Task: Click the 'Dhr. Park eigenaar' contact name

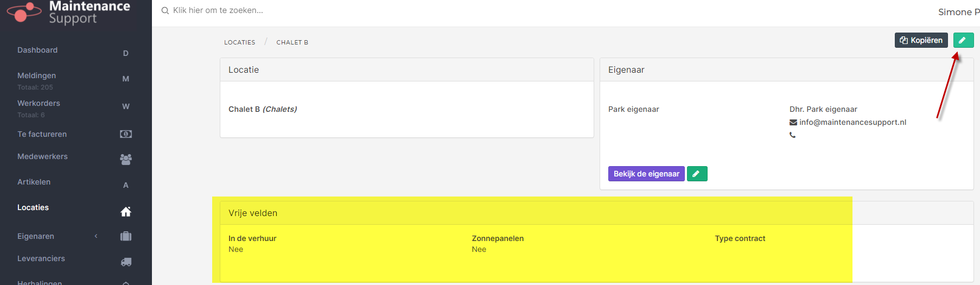Action: 823,109
